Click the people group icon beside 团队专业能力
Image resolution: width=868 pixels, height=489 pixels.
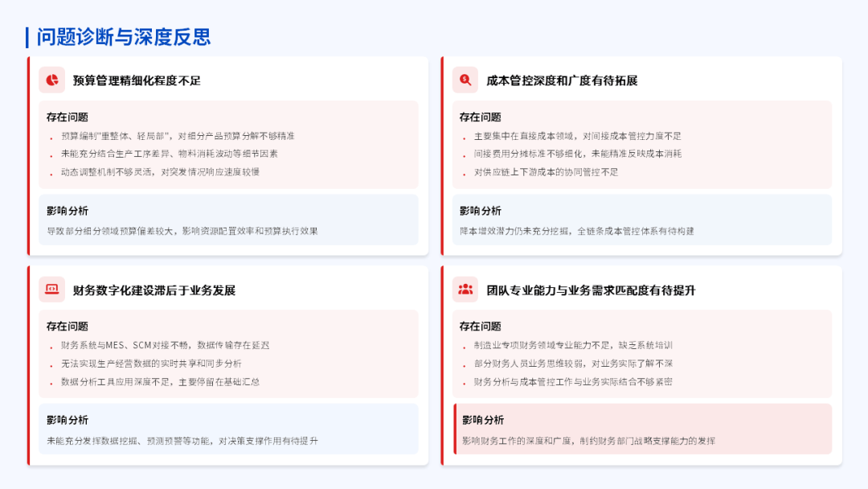465,290
